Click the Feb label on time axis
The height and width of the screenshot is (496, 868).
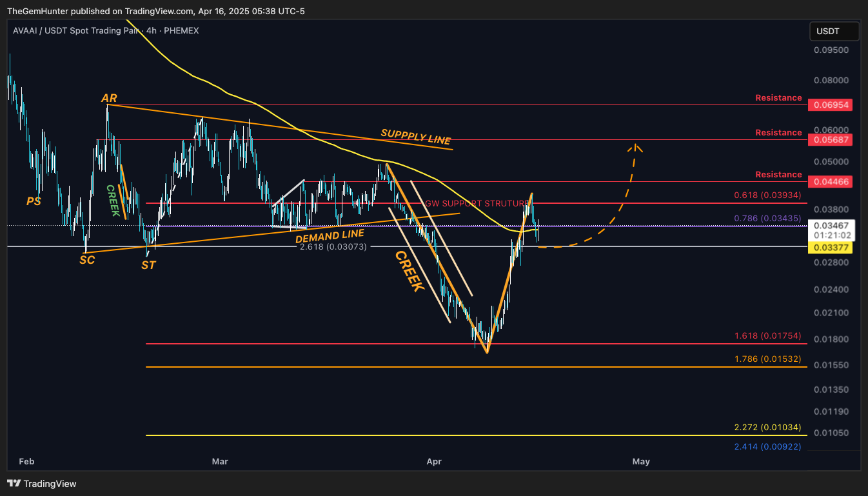click(x=26, y=461)
